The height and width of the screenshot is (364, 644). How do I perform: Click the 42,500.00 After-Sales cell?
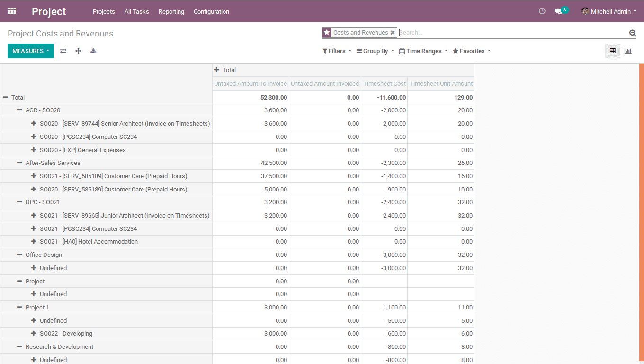(x=250, y=163)
